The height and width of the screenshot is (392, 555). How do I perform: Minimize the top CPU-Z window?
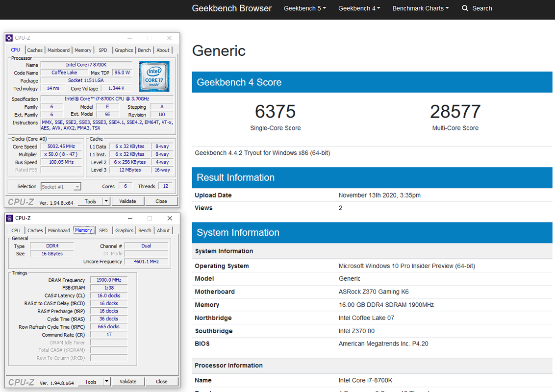point(129,38)
